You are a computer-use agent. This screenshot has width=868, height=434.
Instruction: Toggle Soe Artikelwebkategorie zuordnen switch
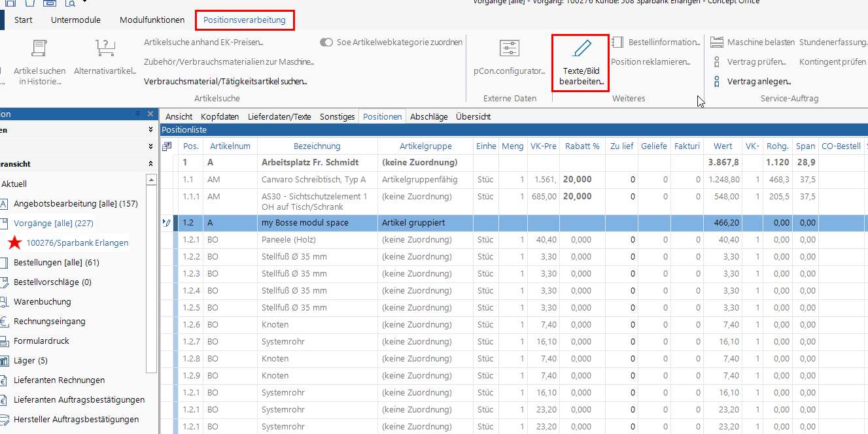tap(326, 42)
